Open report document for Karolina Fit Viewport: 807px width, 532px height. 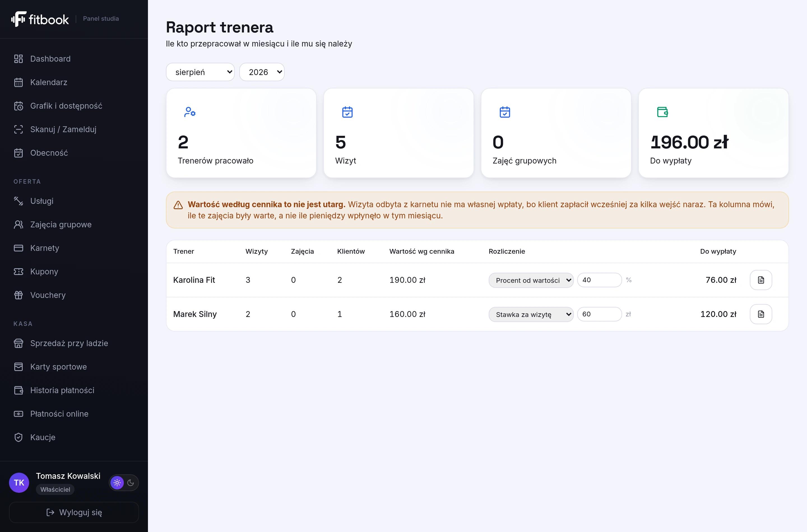(761, 280)
